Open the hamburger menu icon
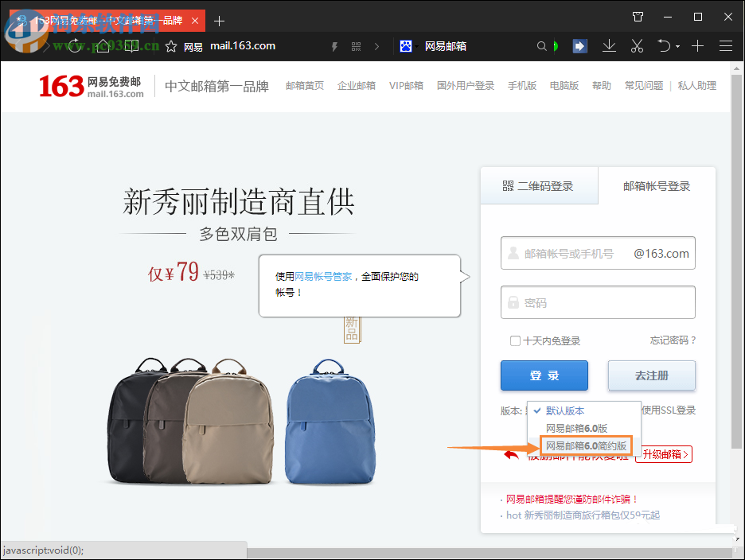 pos(725,46)
